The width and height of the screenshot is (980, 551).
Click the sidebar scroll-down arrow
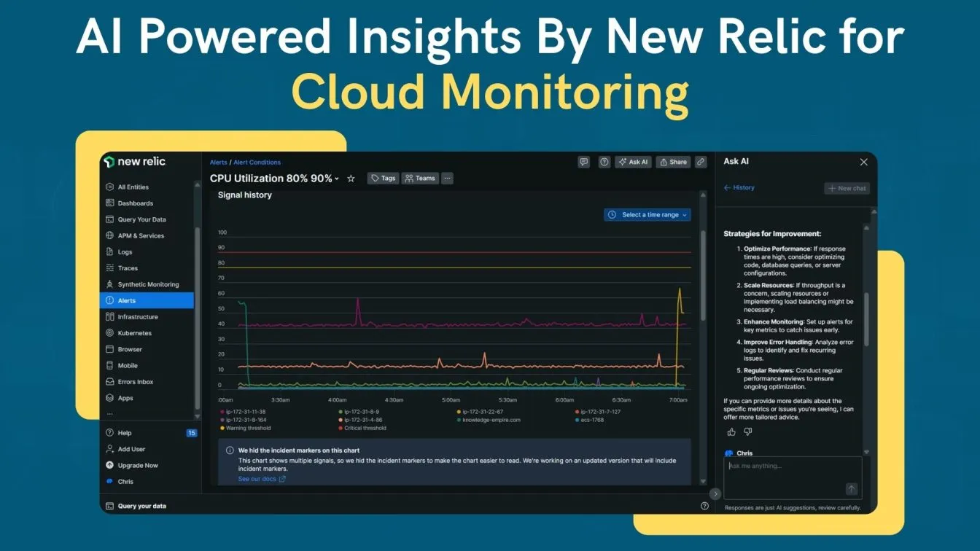tap(198, 415)
